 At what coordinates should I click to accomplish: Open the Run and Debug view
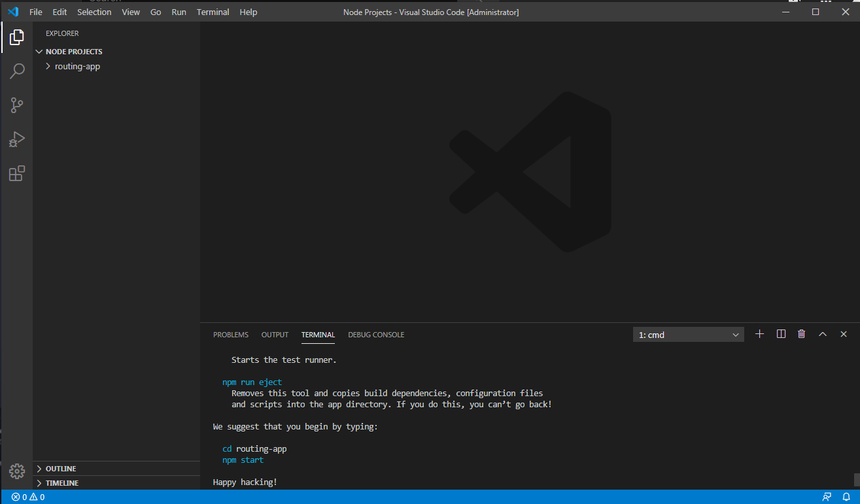pos(17,139)
